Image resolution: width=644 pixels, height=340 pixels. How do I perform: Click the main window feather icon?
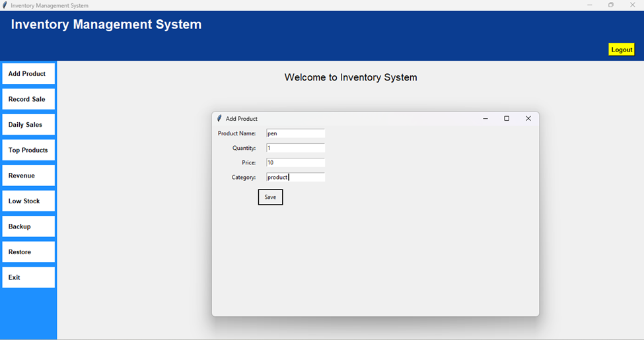pyautogui.click(x=5, y=5)
